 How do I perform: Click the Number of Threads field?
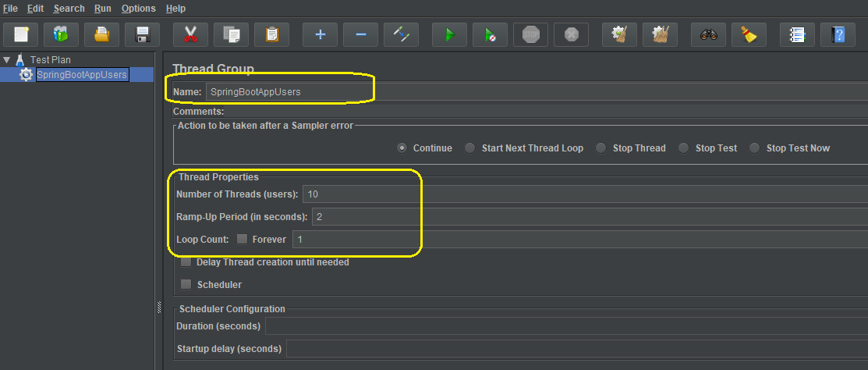(x=585, y=194)
